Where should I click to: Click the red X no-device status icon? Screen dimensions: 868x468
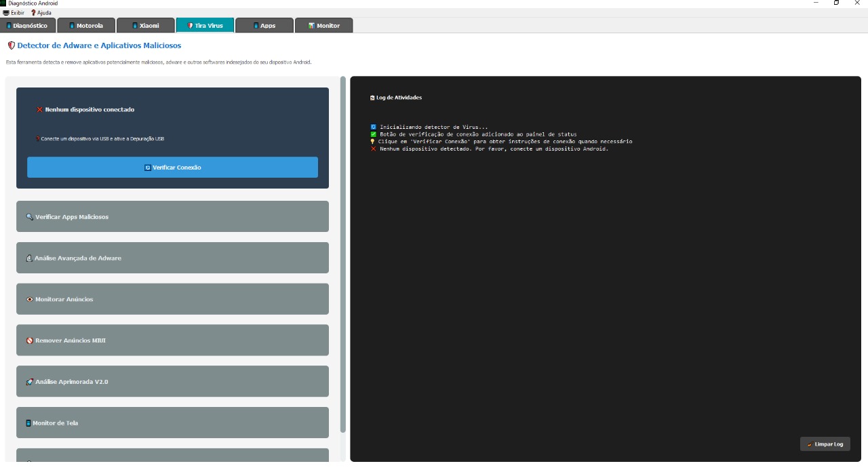(39, 109)
